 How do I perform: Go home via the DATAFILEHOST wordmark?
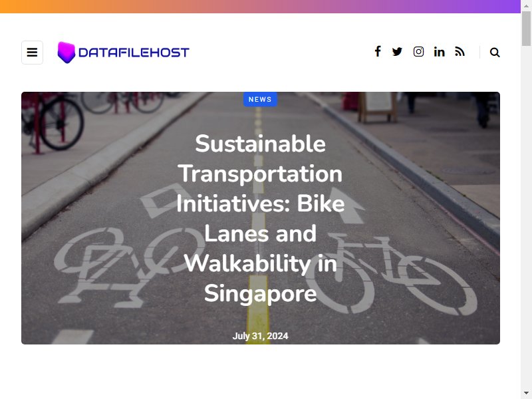tap(134, 53)
